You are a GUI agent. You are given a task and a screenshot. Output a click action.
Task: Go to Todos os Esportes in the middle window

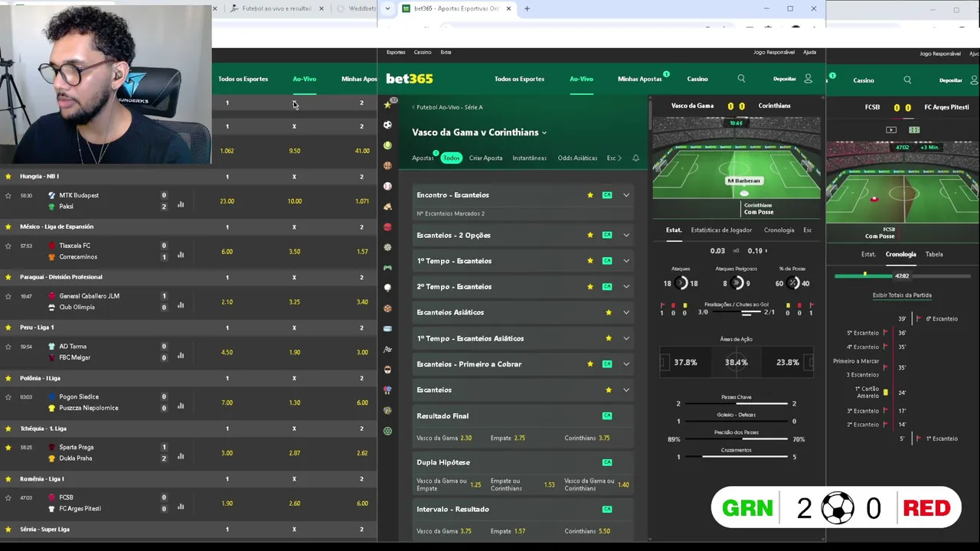click(x=519, y=79)
